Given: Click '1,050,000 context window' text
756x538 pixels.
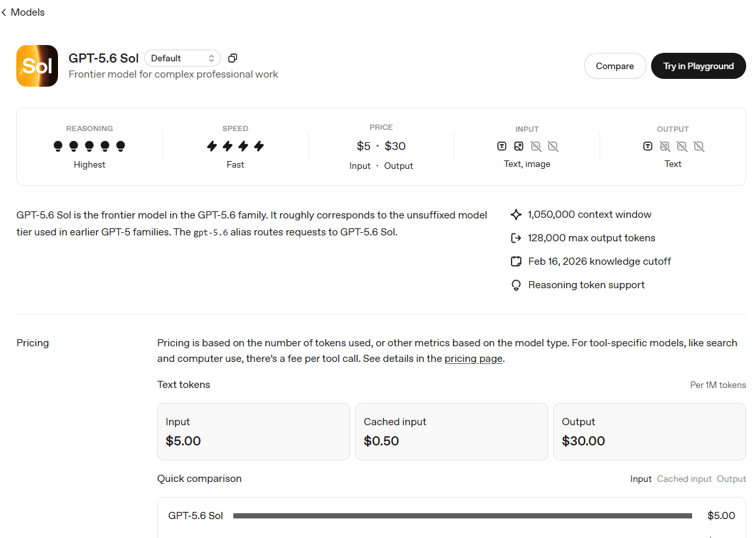Looking at the screenshot, I should pos(590,215).
